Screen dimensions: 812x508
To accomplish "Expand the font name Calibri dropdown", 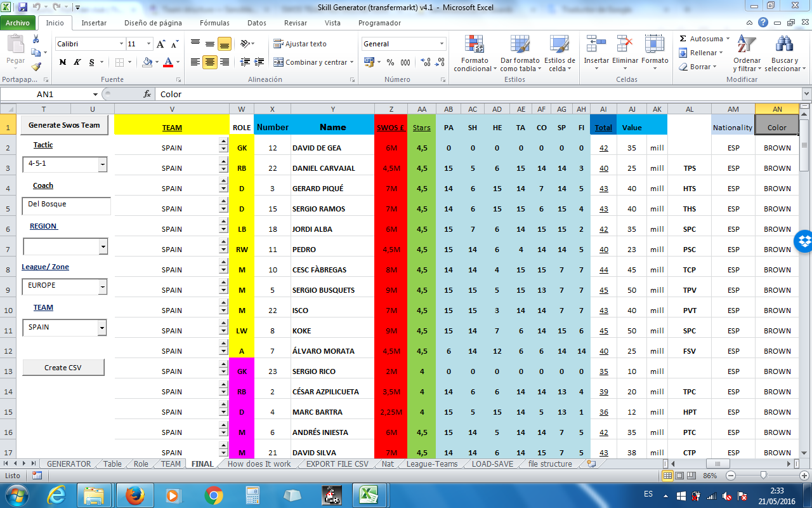I will point(121,44).
